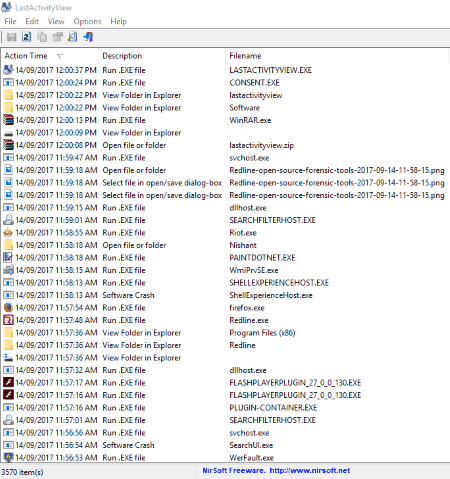Select the SEARCHFILTERHOST.EXE filename at 11:57:01 AM
Image resolution: width=450 pixels, height=479 pixels.
pos(272,420)
